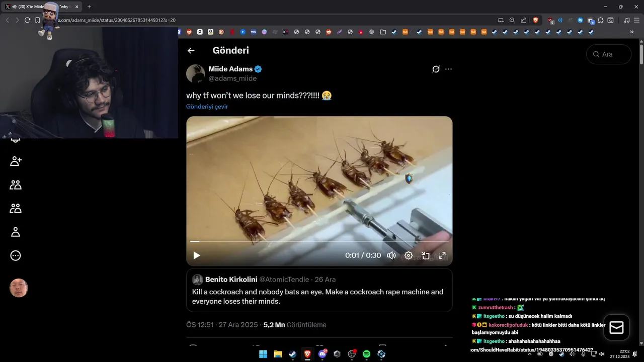Click Miide Adams profile avatar
Screen dimensions: 644x362
point(195,73)
